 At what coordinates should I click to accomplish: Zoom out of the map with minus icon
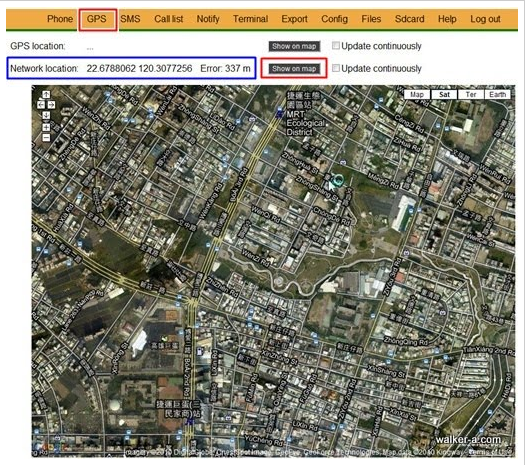46,138
